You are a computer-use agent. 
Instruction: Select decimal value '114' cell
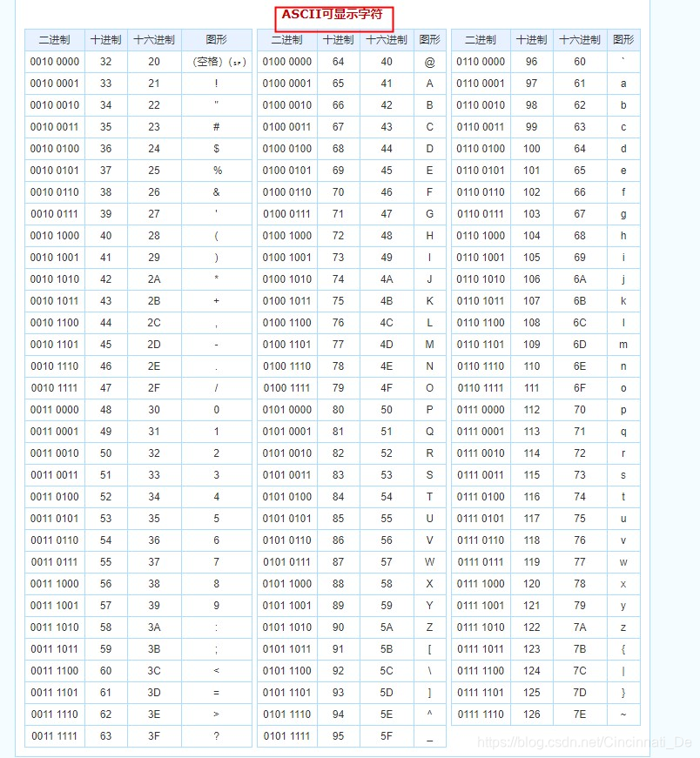[532, 453]
